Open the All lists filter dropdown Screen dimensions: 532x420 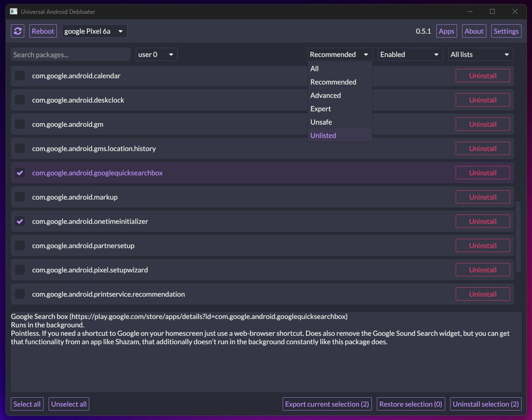[x=480, y=54]
